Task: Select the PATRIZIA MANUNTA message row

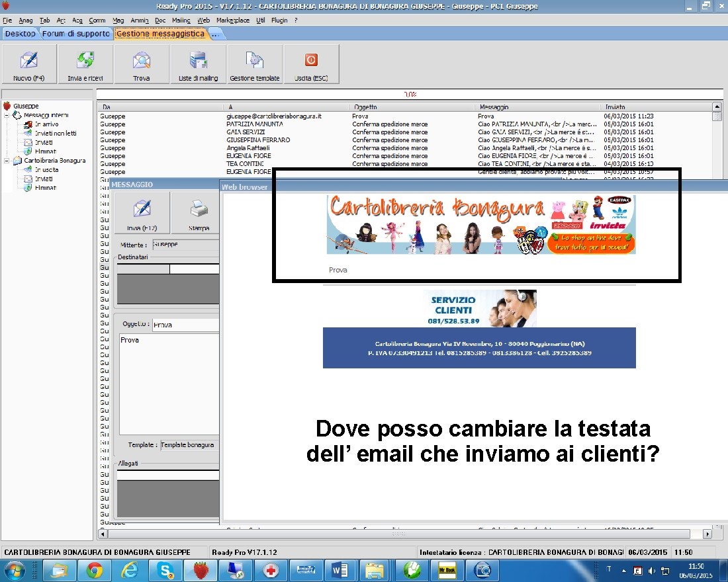Action: (x=404, y=124)
